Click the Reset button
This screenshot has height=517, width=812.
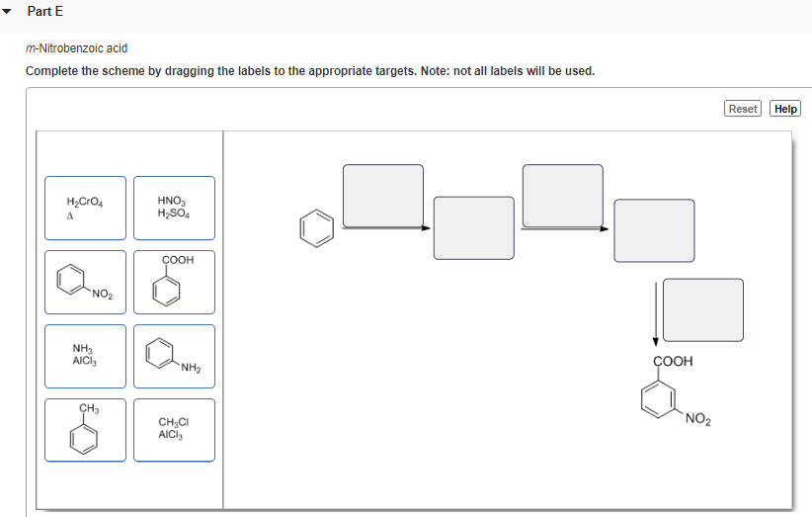coord(742,109)
